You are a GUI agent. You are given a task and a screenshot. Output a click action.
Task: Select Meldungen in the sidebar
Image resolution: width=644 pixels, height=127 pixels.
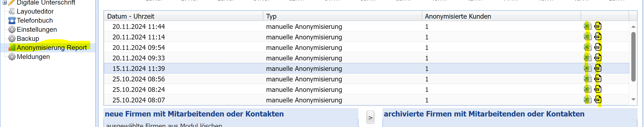pos(33,57)
